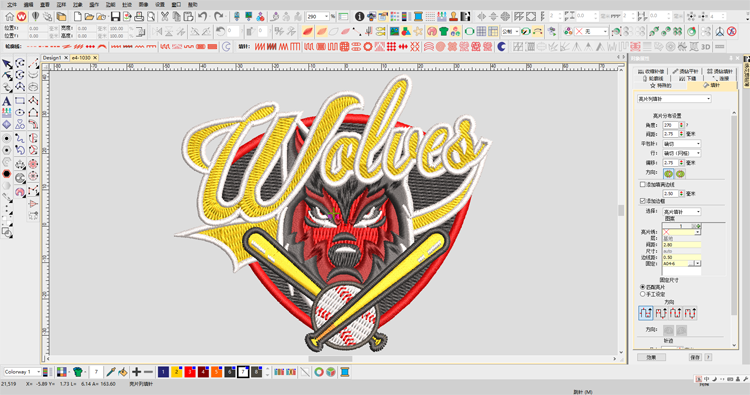This screenshot has height=395, width=750.
Task: Open the 文件 menu
Action: (12, 4)
